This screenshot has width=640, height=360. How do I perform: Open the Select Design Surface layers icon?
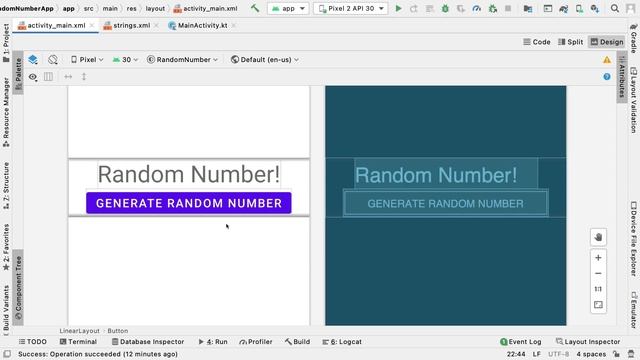coord(33,60)
